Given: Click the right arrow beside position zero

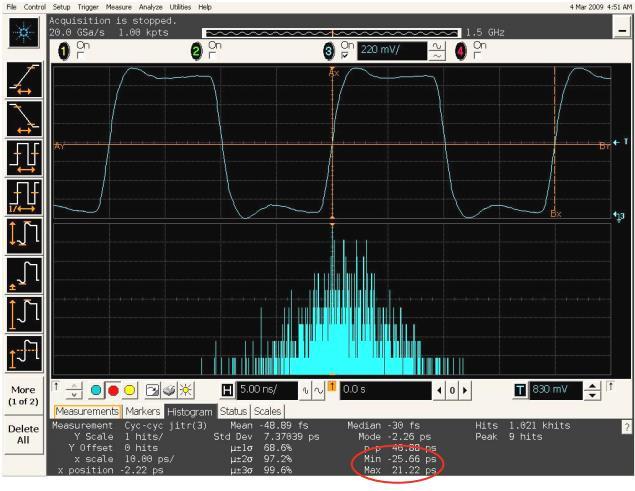Looking at the screenshot, I should click(465, 391).
